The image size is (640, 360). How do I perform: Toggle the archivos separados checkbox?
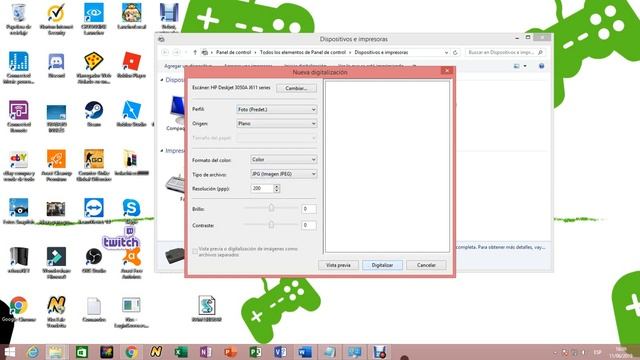[x=195, y=251]
